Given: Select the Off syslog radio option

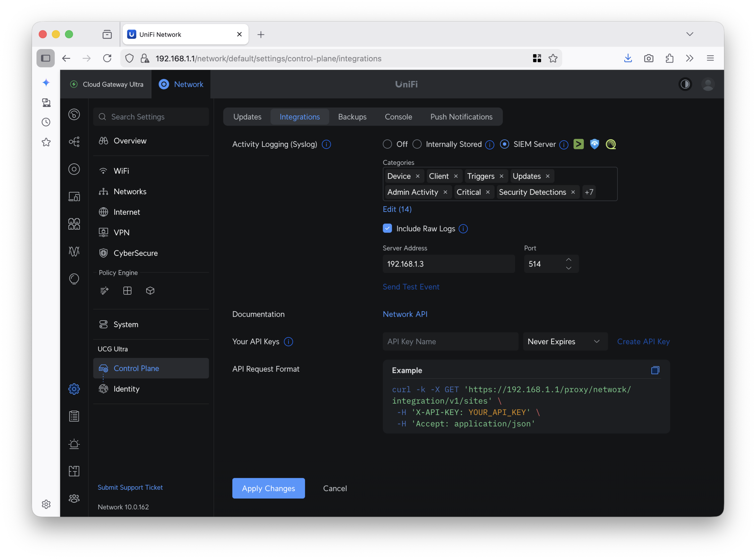Looking at the screenshot, I should tap(387, 144).
